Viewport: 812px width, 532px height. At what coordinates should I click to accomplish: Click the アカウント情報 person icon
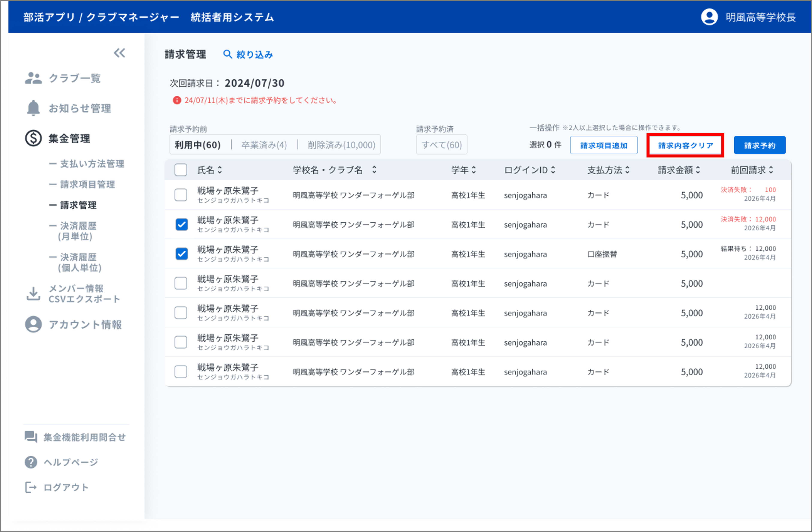coord(33,324)
